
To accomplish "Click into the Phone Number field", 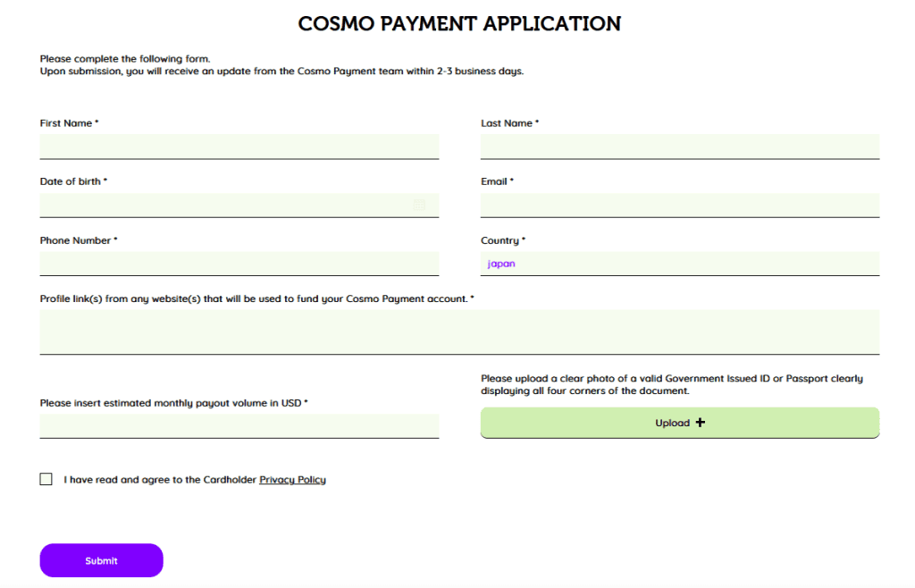I will (x=239, y=264).
